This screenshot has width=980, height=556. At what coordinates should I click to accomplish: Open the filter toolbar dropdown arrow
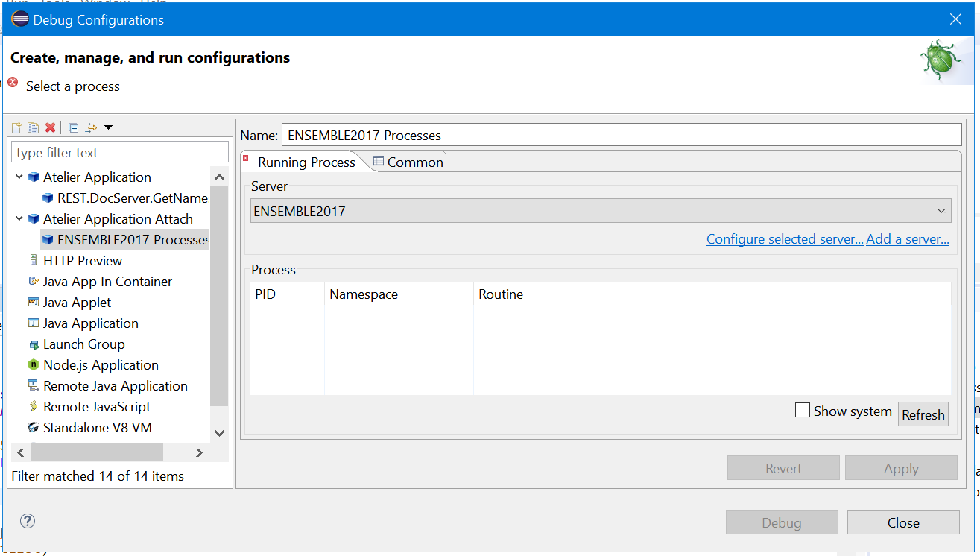pos(109,128)
